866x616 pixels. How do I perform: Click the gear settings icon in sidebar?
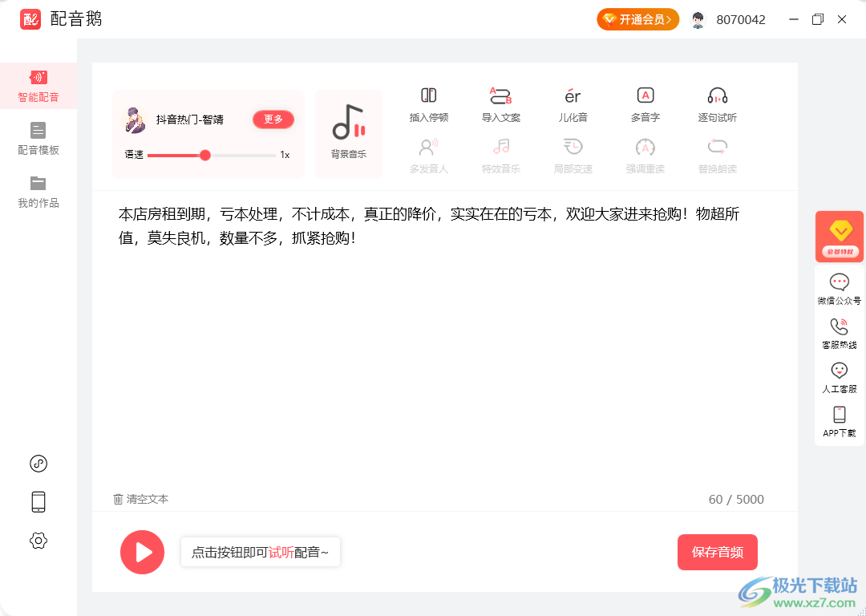point(38,541)
